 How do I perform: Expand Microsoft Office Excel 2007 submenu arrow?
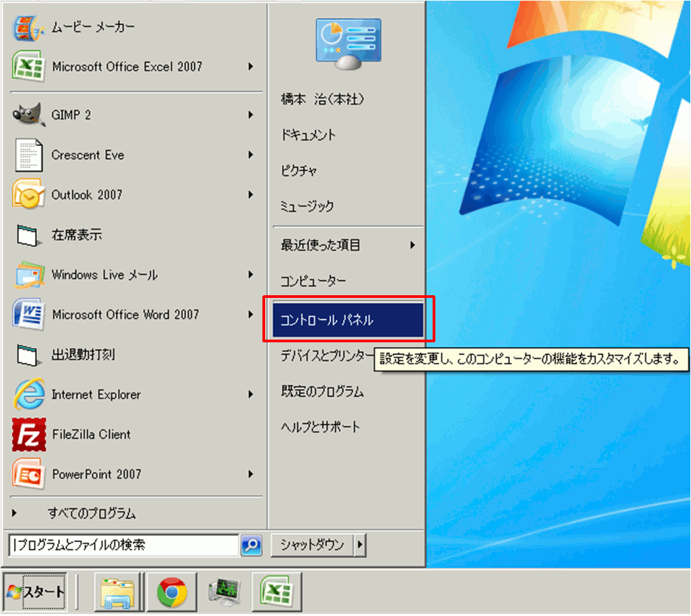pyautogui.click(x=250, y=67)
